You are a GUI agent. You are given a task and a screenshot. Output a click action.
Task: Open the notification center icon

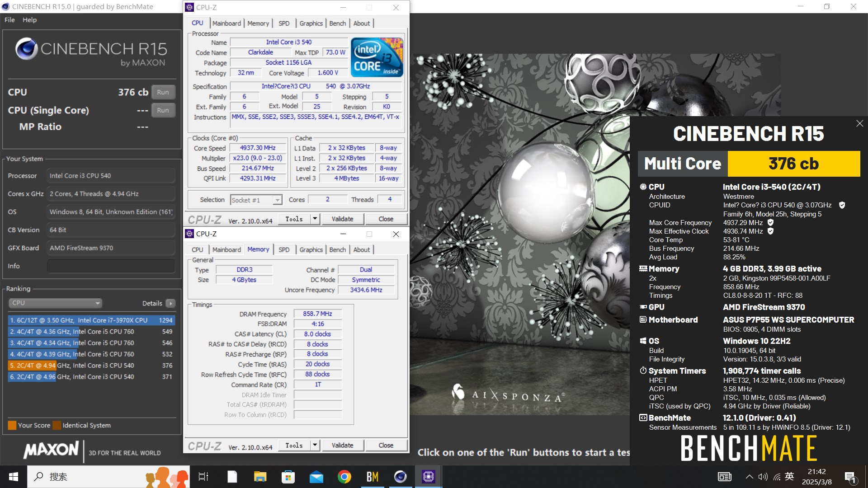click(x=850, y=477)
